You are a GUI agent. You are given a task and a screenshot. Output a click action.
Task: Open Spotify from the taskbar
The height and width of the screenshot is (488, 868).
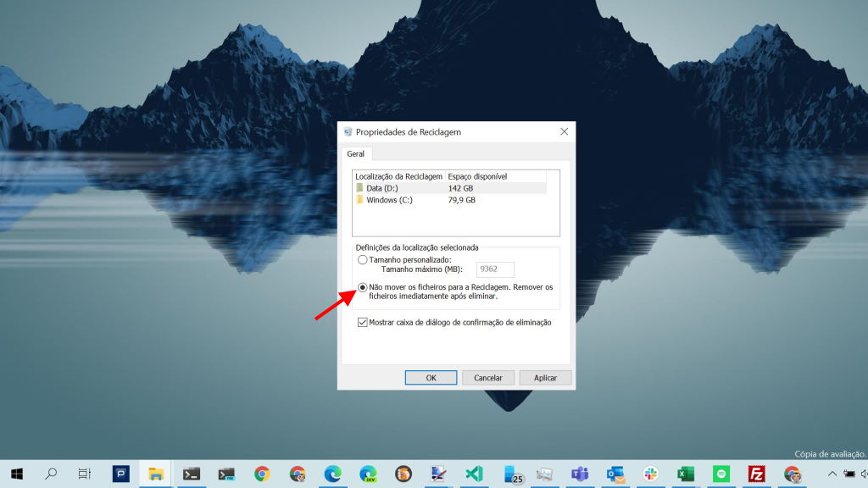point(721,474)
